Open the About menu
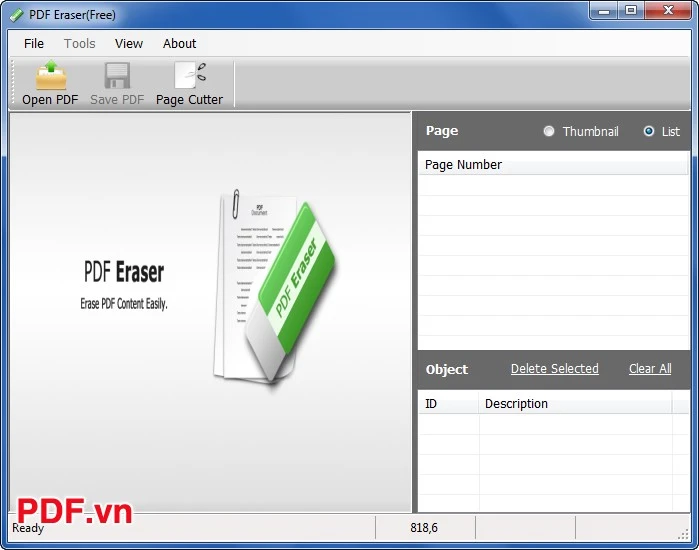Image resolution: width=699 pixels, height=550 pixels. (179, 44)
